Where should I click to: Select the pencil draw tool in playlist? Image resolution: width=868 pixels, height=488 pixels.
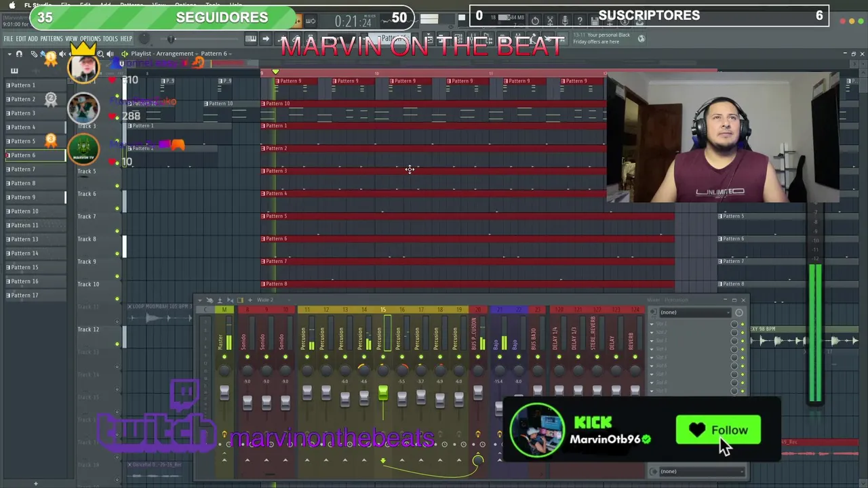pos(34,54)
